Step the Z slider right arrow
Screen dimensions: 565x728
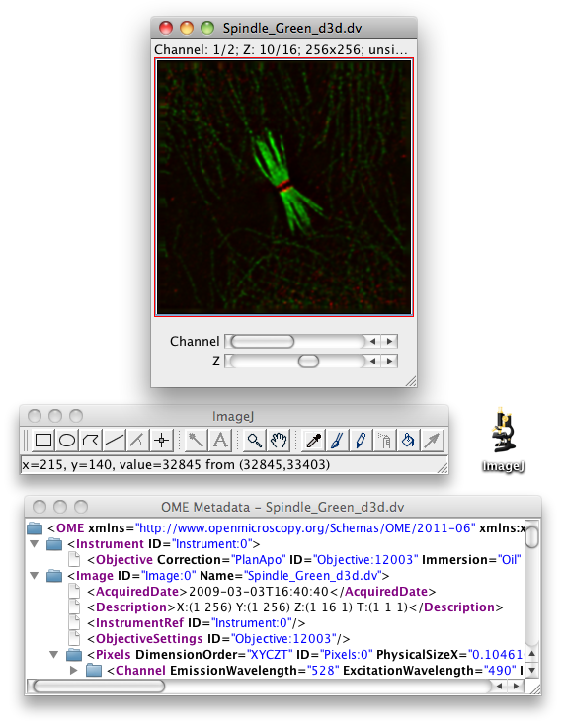coord(389,361)
